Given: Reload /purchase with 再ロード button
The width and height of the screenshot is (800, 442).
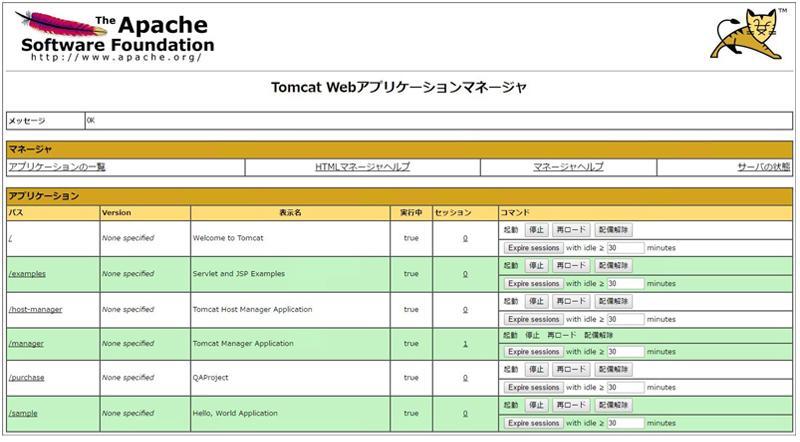Looking at the screenshot, I should point(571,370).
